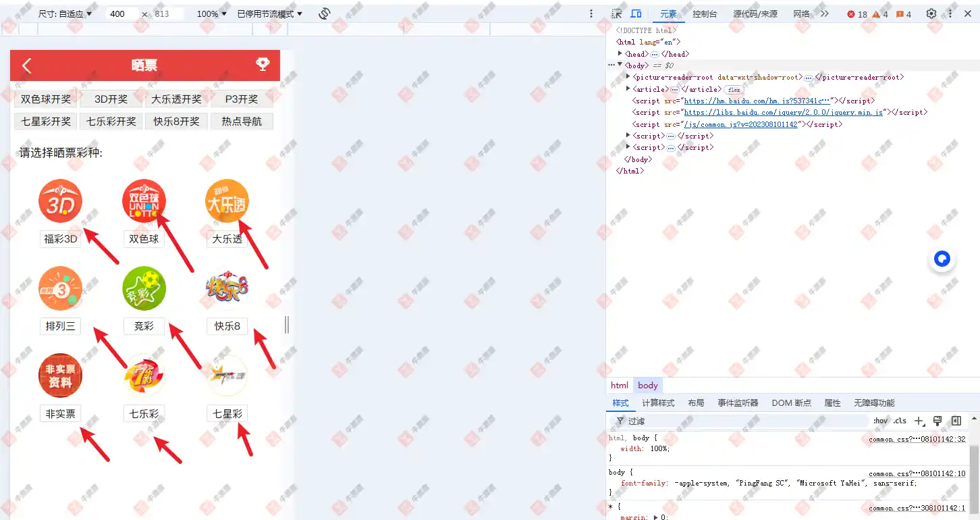
Task: Show the 4 warnings counter
Action: click(x=880, y=14)
